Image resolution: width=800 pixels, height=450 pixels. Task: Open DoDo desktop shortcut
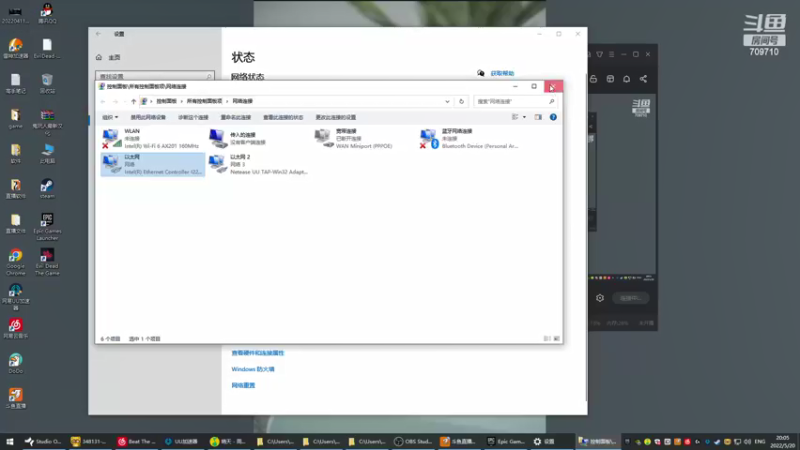point(15,363)
